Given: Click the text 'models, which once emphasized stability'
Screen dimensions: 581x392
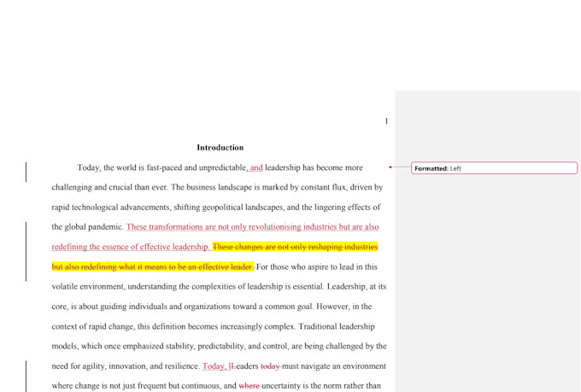Looking at the screenshot, I should 124,346.
